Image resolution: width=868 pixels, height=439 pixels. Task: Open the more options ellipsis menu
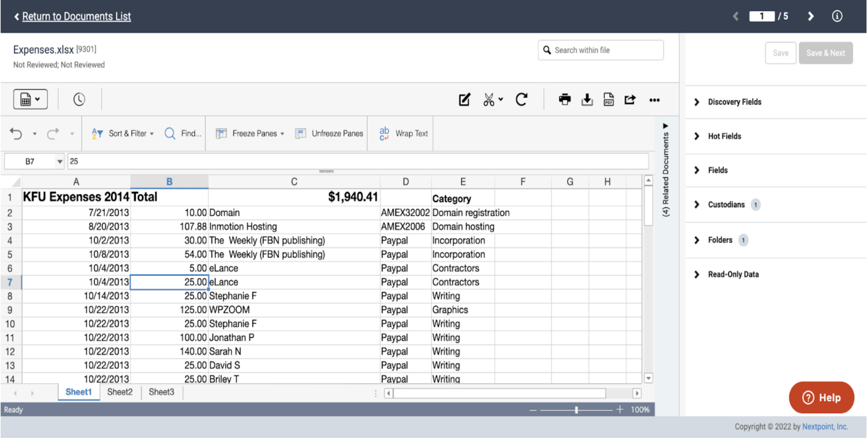pos(654,100)
